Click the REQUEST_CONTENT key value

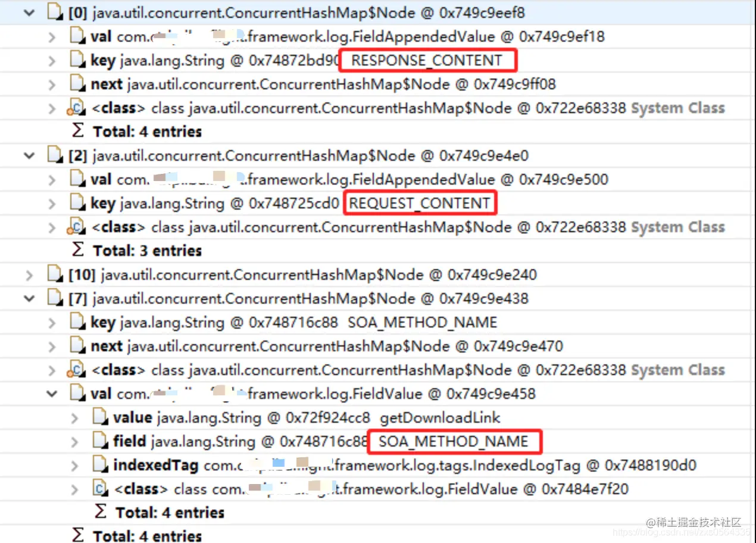(420, 204)
